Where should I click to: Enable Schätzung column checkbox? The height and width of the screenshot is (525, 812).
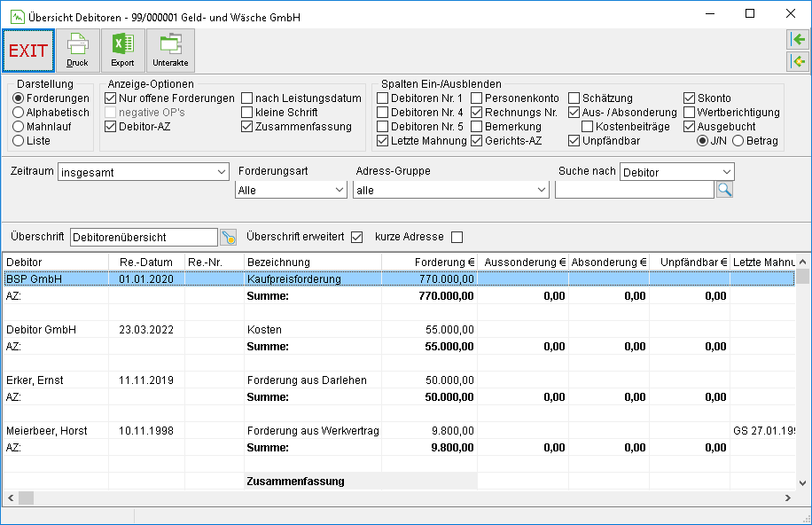pos(574,98)
